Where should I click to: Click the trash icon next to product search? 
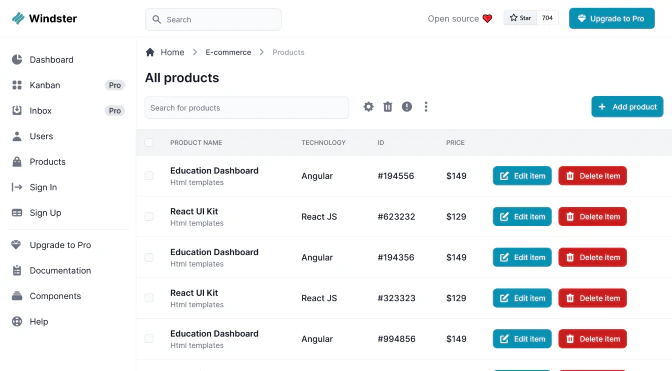pos(387,107)
